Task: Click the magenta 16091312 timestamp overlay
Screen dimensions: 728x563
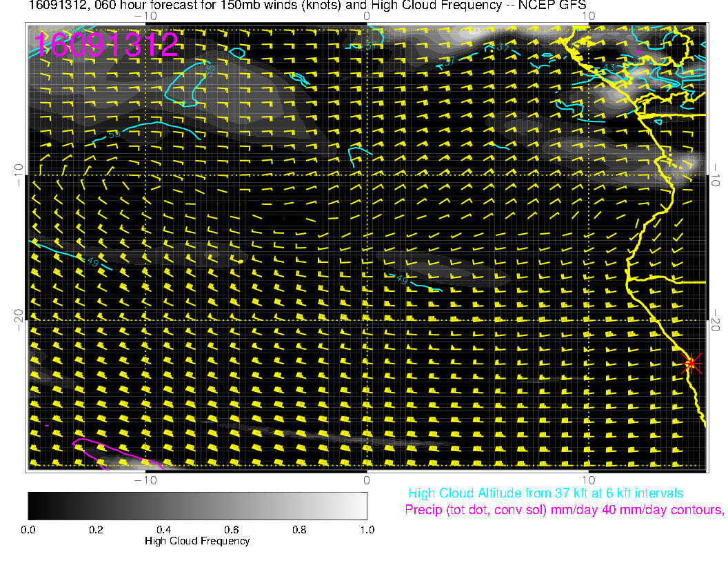Action: click(106, 45)
